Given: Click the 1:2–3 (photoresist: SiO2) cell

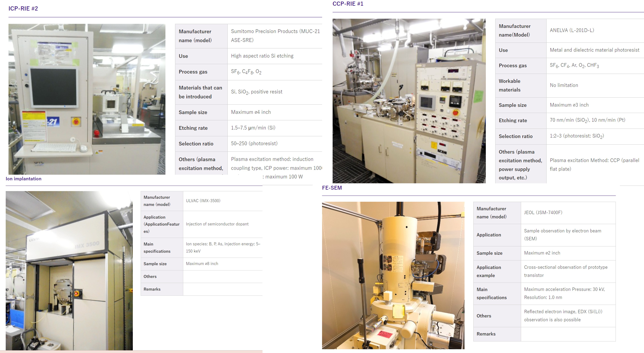Looking at the screenshot, I should coord(595,136).
